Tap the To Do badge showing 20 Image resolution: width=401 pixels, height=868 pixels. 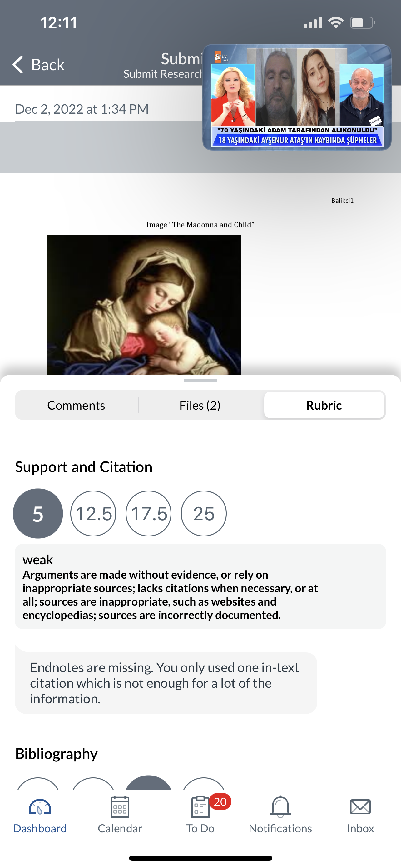coord(220,802)
